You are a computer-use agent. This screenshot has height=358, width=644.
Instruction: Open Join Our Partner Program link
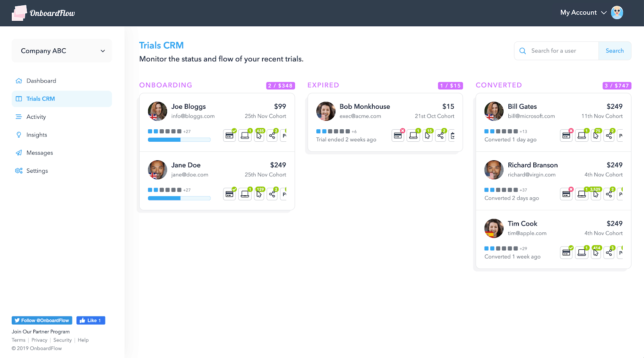(41, 332)
